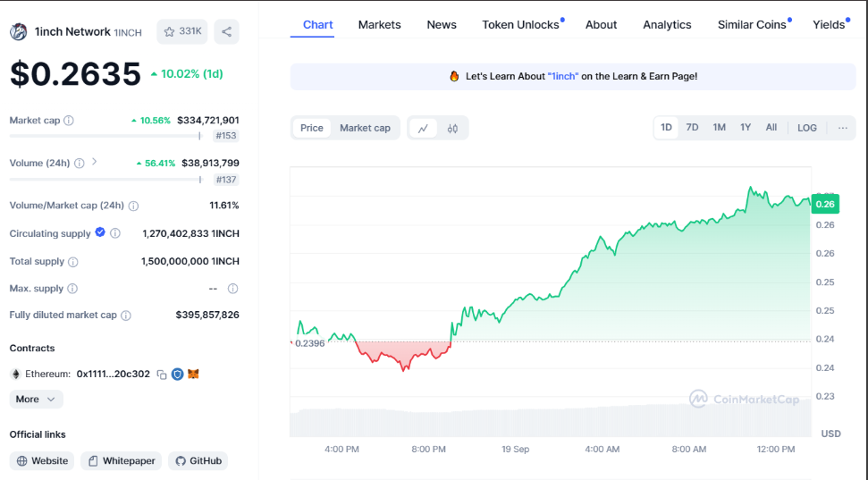The image size is (868, 480).
Task: Show Circulating supply info icon
Action: tap(115, 233)
